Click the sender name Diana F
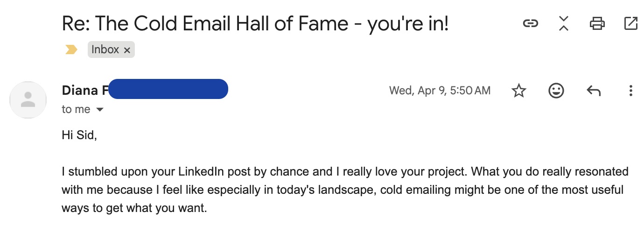644x226 pixels. click(84, 91)
